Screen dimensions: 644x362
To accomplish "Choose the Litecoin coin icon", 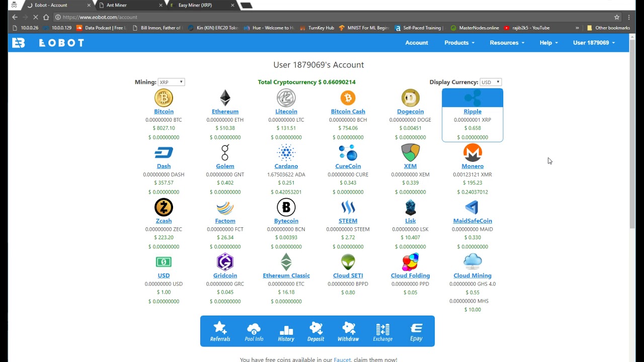I will click(286, 98).
